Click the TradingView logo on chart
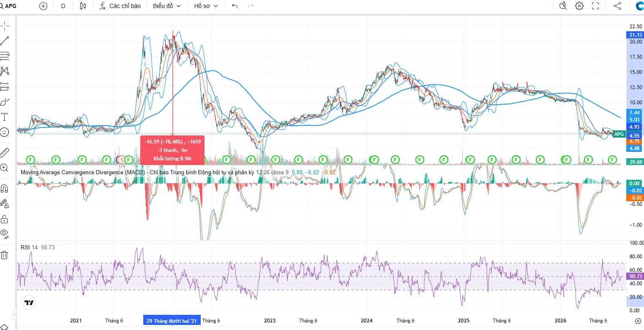644x330 pixels. click(29, 303)
